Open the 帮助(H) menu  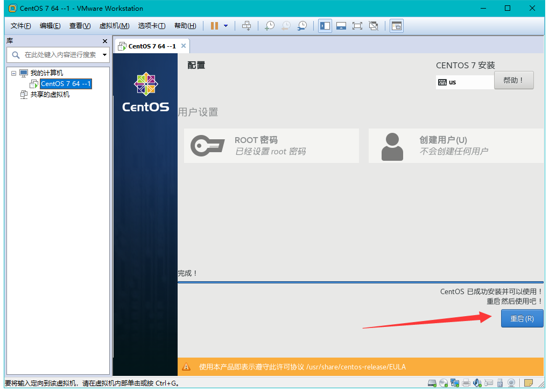(185, 26)
